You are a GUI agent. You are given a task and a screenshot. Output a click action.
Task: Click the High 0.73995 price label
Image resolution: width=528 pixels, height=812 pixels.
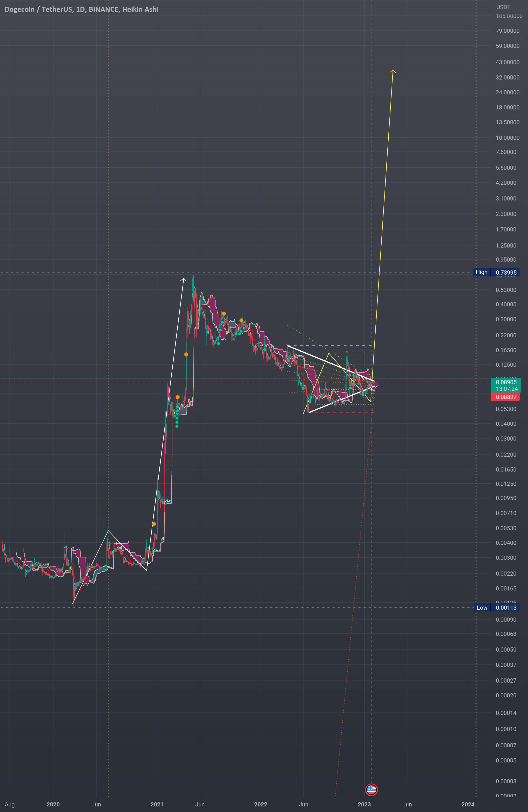click(x=496, y=272)
